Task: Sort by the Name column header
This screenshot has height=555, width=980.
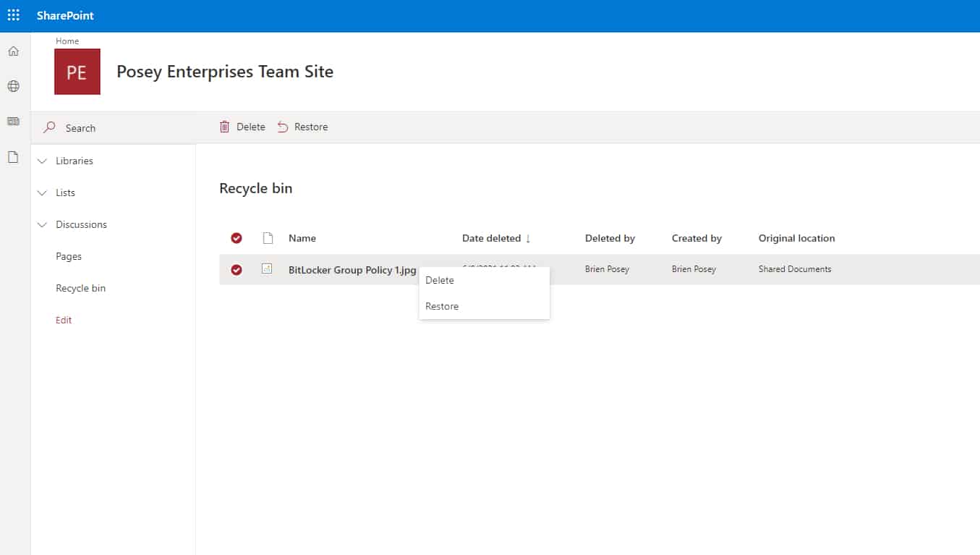Action: (302, 238)
